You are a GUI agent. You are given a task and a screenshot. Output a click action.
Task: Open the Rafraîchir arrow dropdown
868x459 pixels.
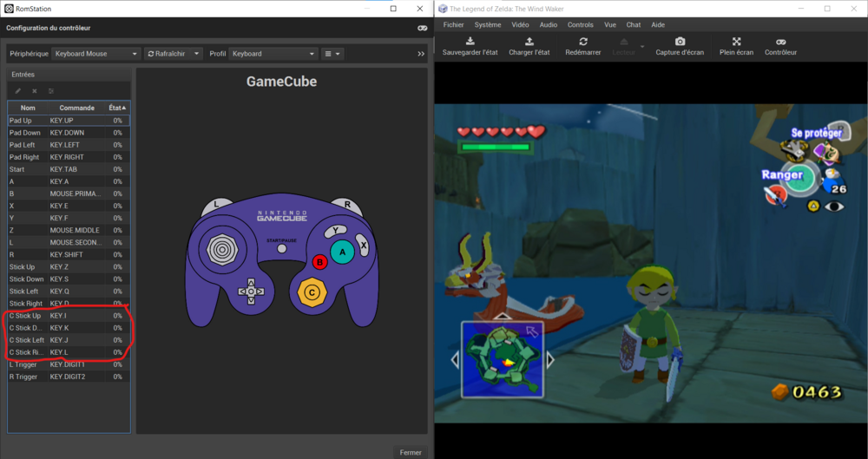tap(196, 54)
